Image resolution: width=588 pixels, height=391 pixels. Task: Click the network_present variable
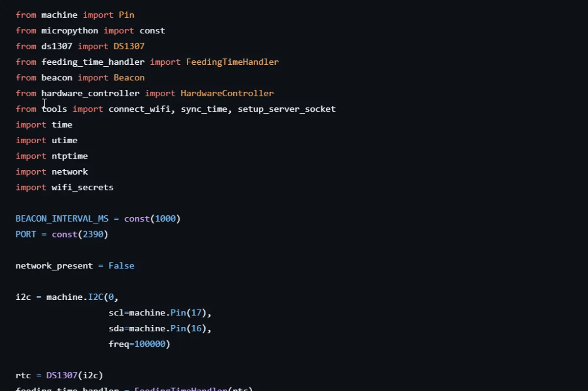click(54, 266)
